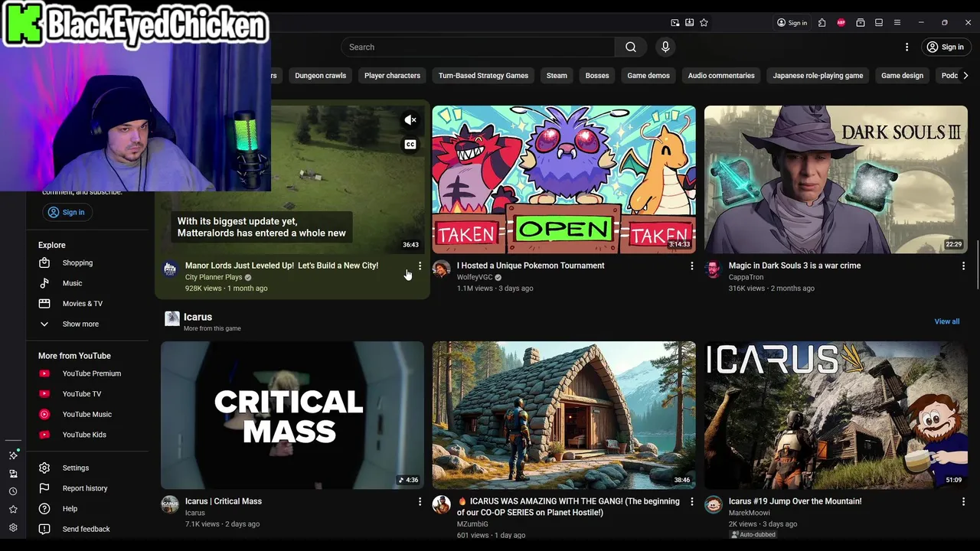
Task: Open Icarus game title link
Action: pyautogui.click(x=198, y=317)
